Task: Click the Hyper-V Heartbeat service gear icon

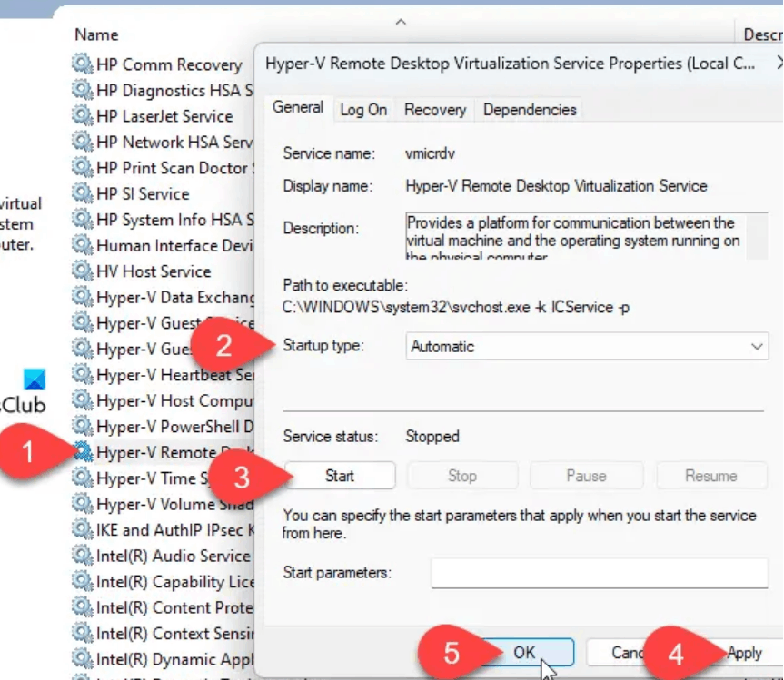Action: (82, 375)
